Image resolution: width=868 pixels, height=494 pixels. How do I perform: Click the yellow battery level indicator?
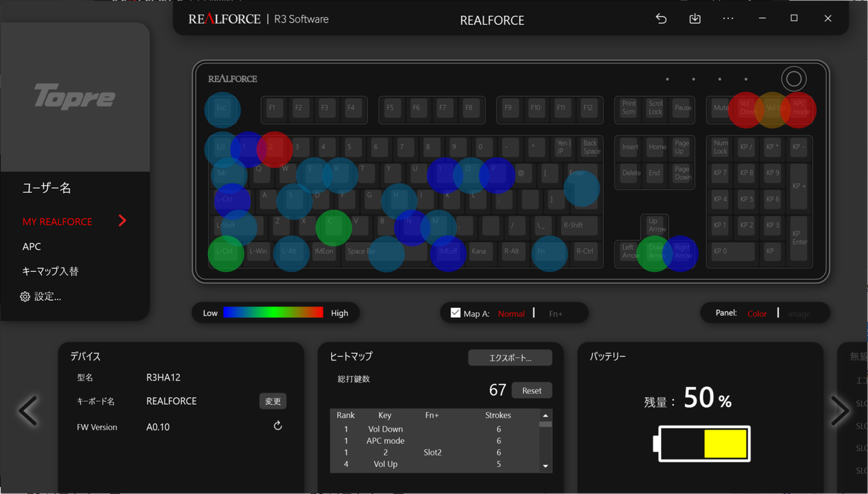coord(725,444)
